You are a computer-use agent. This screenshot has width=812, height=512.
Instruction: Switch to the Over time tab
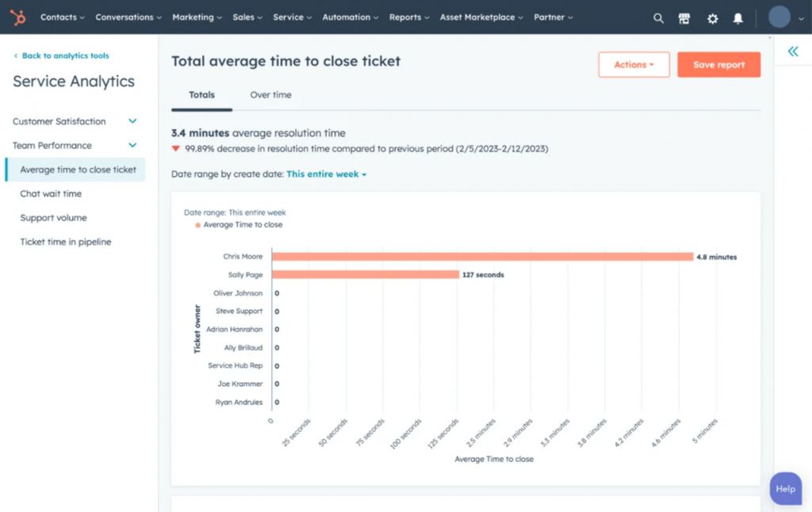pyautogui.click(x=270, y=94)
